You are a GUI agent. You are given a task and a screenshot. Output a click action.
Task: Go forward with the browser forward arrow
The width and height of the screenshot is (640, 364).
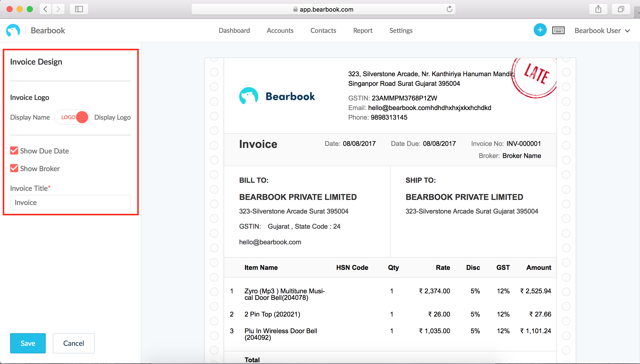pos(58,9)
